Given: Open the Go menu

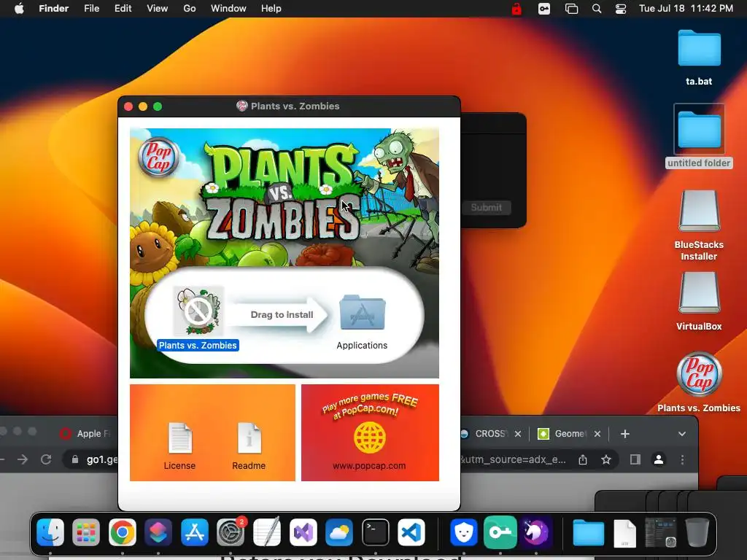Looking at the screenshot, I should (190, 9).
